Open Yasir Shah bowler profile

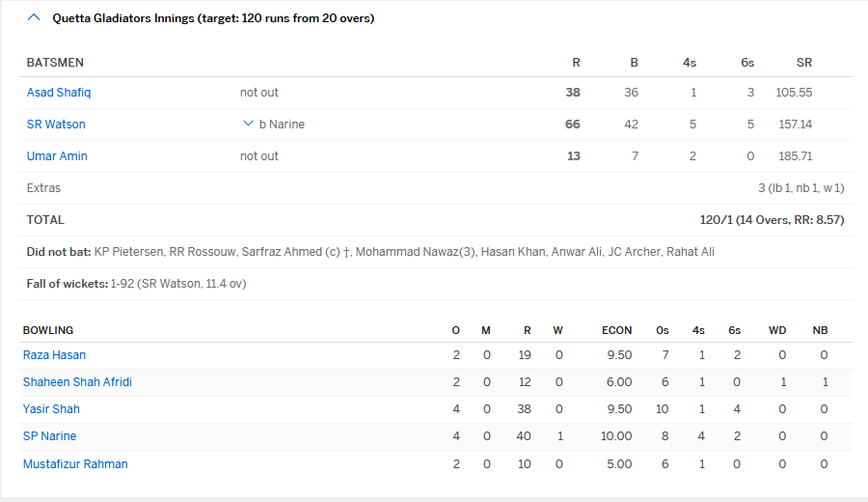pos(51,409)
